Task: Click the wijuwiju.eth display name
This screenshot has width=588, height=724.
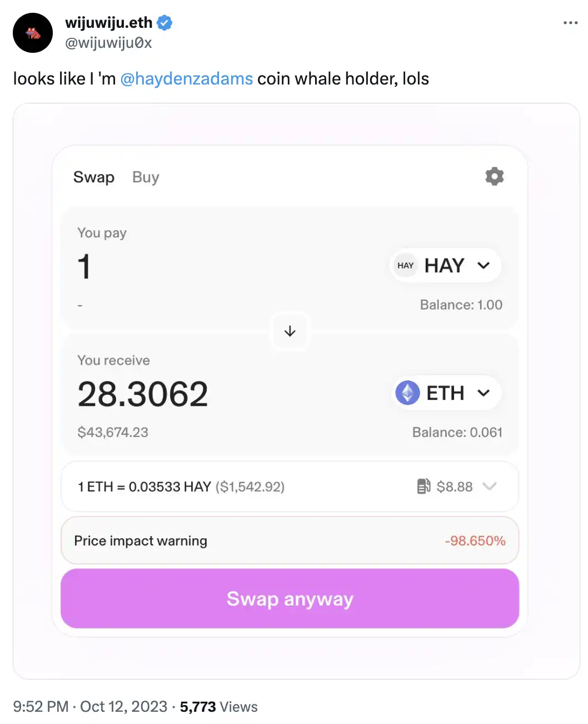Action: [x=108, y=23]
